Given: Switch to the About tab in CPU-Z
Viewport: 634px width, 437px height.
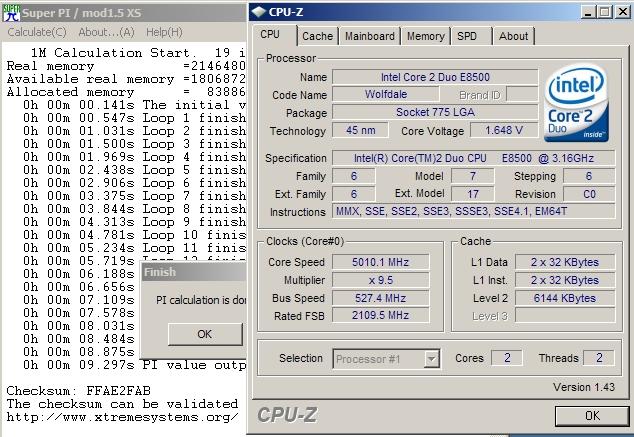Looking at the screenshot, I should [514, 36].
